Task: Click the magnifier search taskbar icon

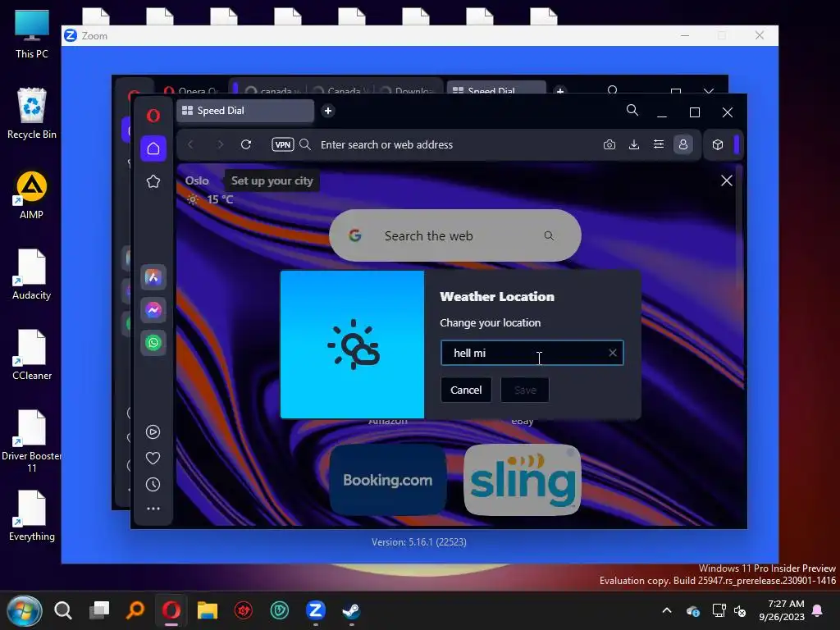Action: 63,610
